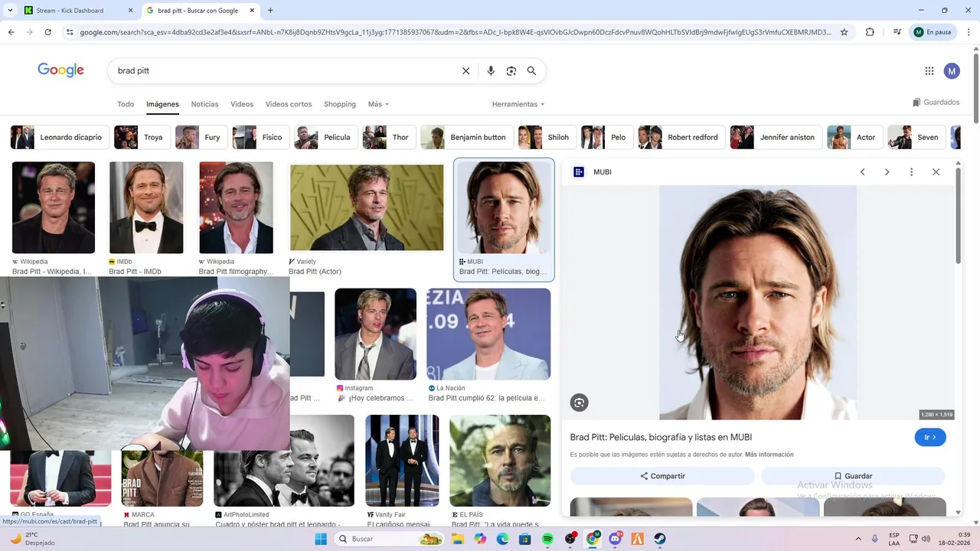Clear the search box with the X icon
This screenshot has height=551, width=980.
click(465, 70)
